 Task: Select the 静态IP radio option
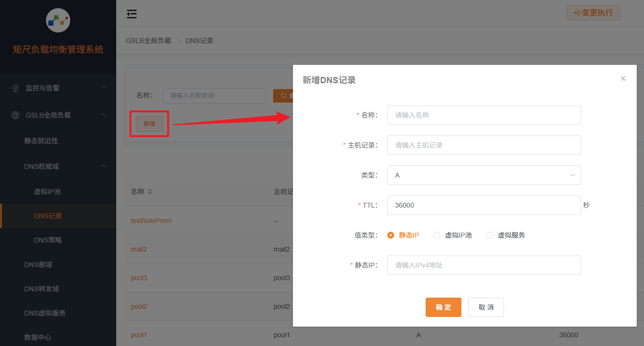click(x=391, y=235)
